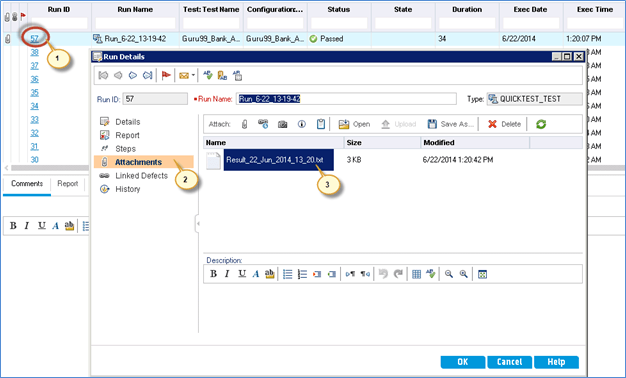Open Run ID 30 link in the grid
The width and height of the screenshot is (626, 378).
(35, 160)
